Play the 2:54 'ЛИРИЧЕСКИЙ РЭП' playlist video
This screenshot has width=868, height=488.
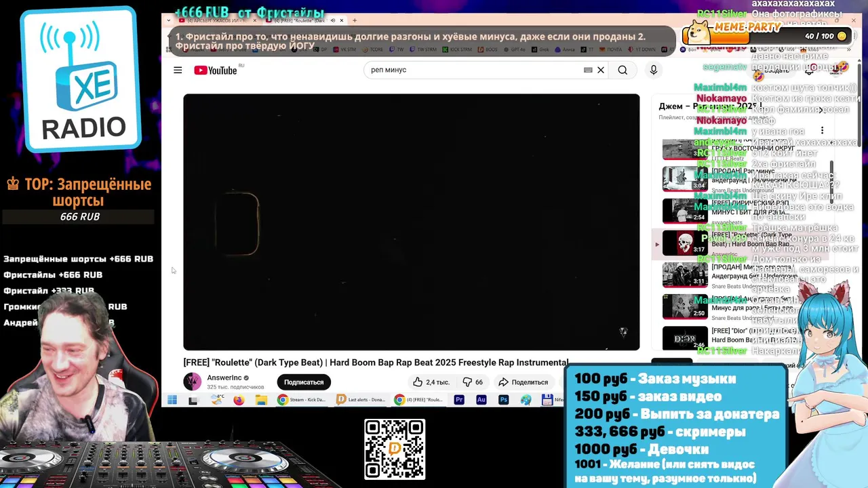point(685,211)
